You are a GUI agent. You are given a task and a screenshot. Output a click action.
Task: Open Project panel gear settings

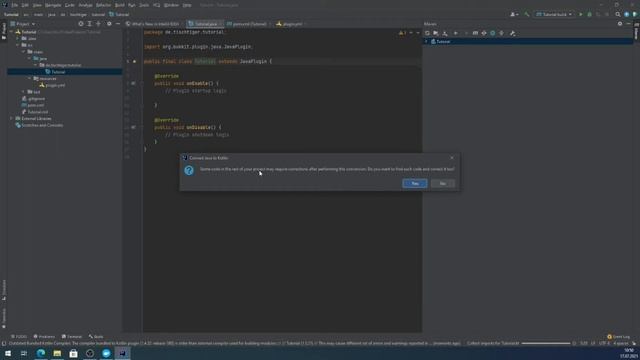click(109, 24)
